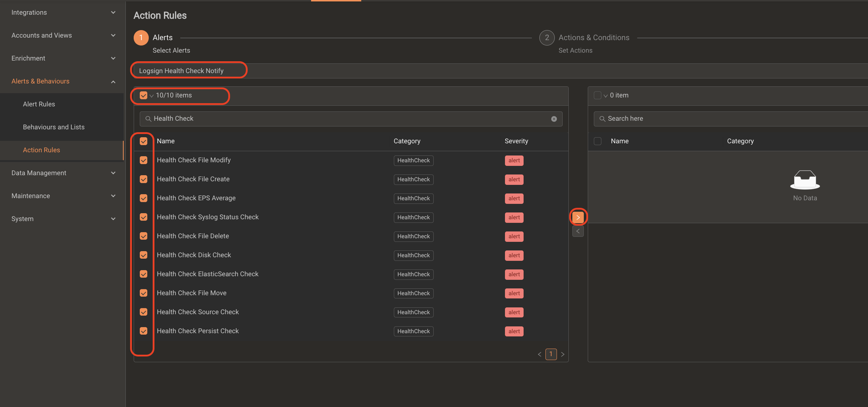Click the step 1 Alerts circle
The width and height of the screenshot is (868, 407).
click(x=141, y=38)
